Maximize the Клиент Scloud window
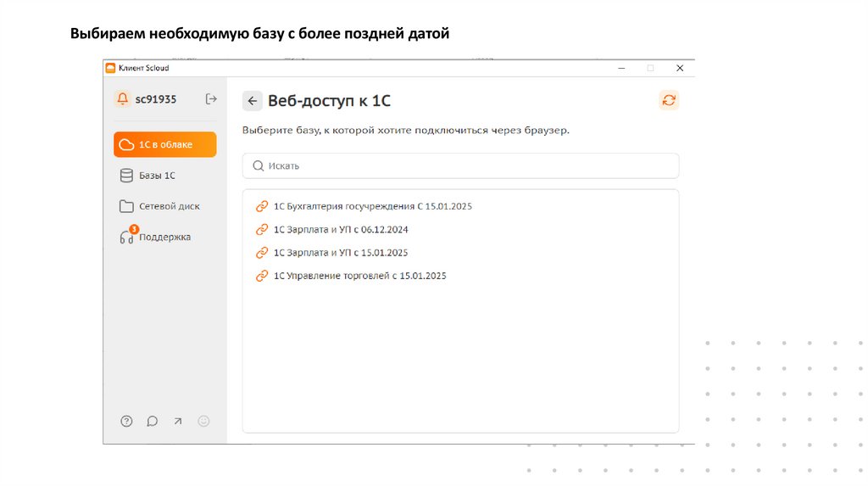868x487 pixels. click(650, 68)
